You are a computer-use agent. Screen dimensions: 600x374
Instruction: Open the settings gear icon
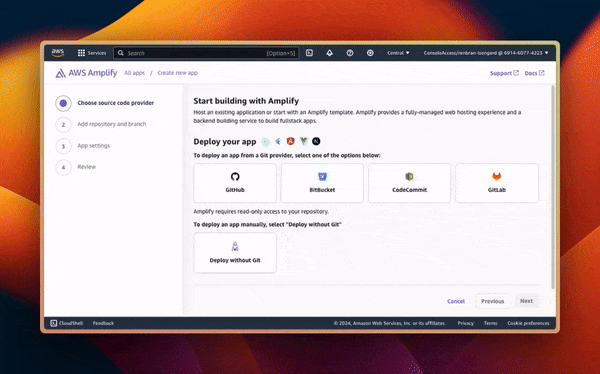[x=370, y=53]
